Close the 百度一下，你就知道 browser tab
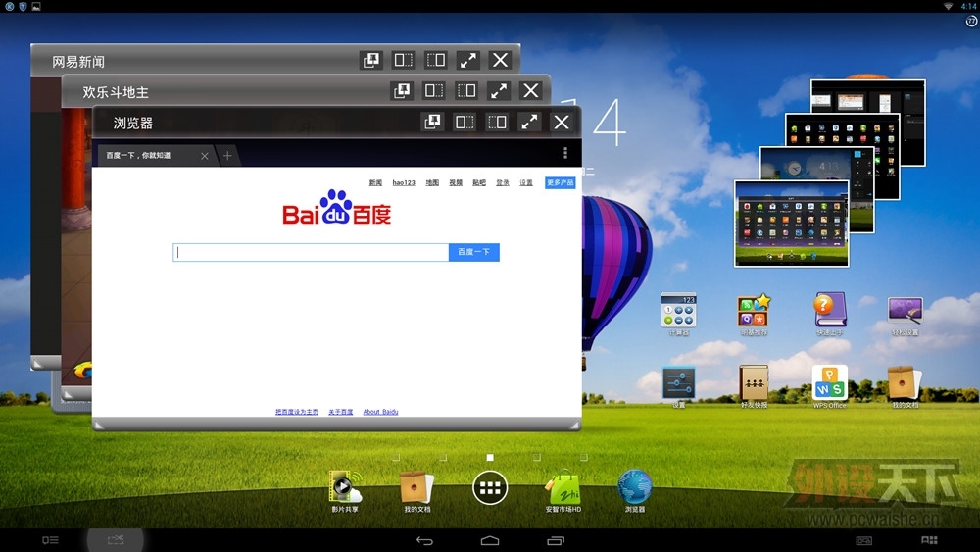 (x=205, y=156)
